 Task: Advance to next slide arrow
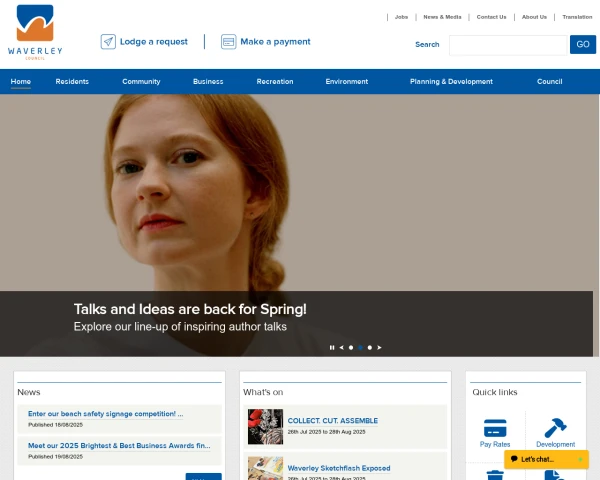tap(379, 348)
